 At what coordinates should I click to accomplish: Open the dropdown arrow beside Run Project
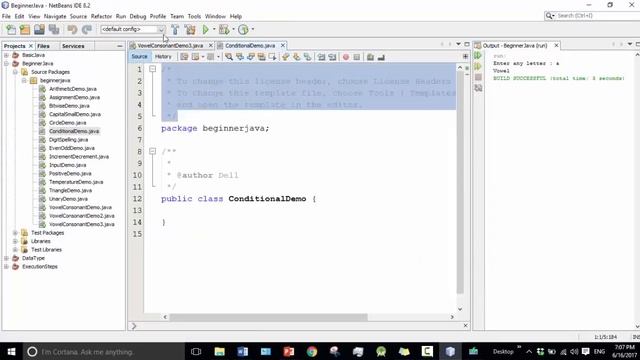[214, 29]
